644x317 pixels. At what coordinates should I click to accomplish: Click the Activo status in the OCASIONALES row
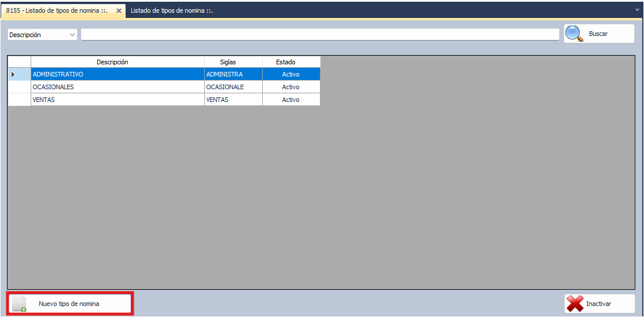(x=290, y=87)
